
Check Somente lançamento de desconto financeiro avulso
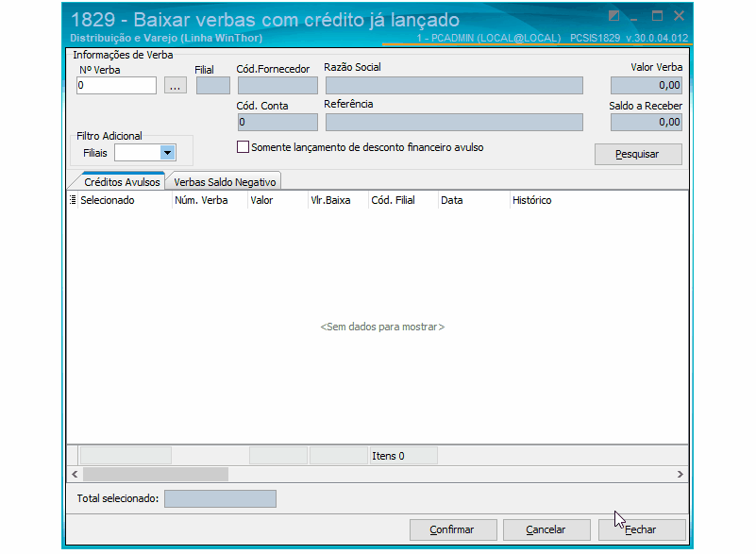[243, 146]
